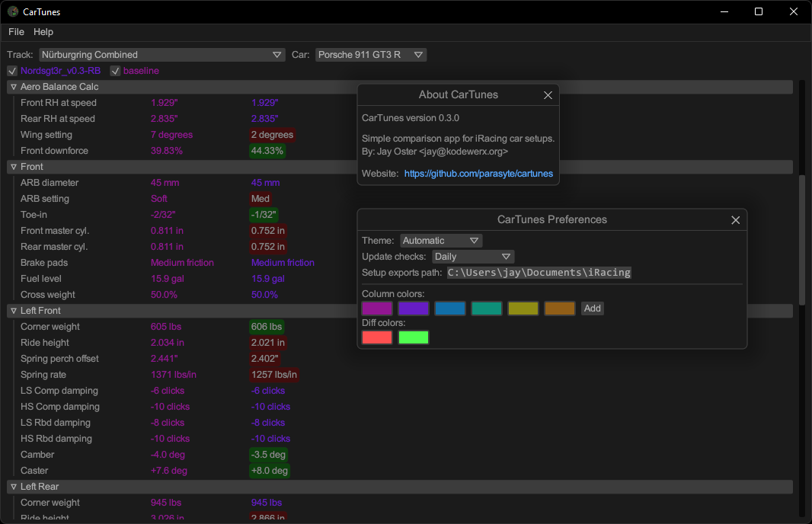
Task: Uncheck the Nordsgt3r_v0.3-RB setup checkbox
Action: [x=12, y=71]
